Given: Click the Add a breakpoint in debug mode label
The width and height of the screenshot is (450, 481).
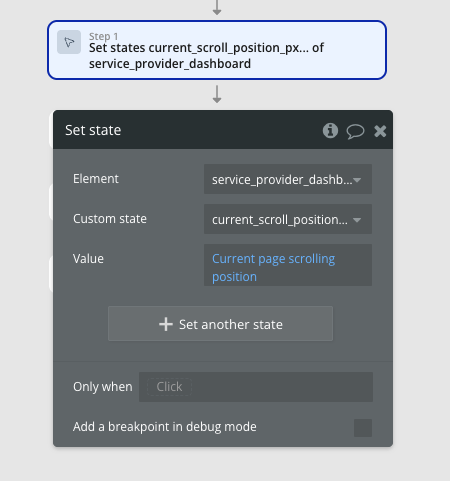Looking at the screenshot, I should (165, 427).
